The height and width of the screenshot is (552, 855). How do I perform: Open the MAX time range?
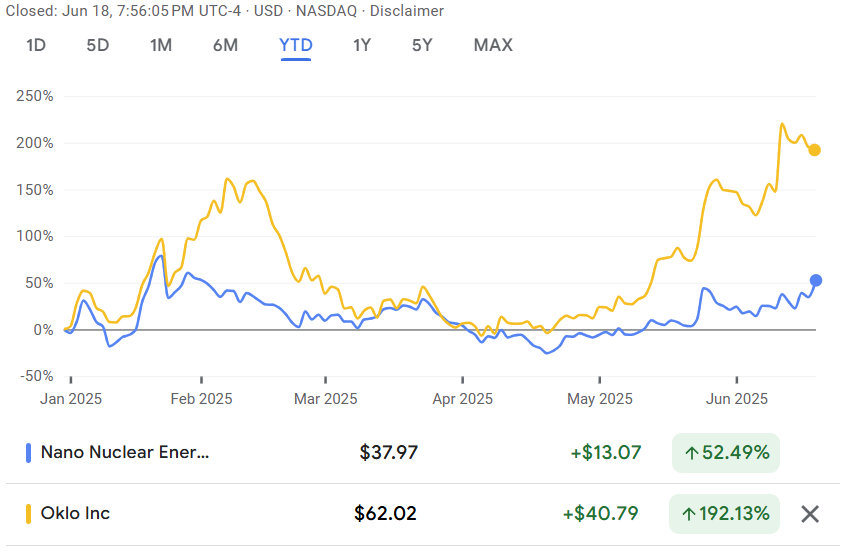[493, 45]
